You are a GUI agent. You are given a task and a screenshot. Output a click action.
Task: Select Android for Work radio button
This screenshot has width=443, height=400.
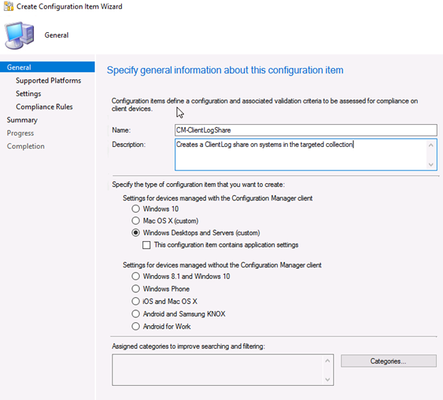click(135, 326)
